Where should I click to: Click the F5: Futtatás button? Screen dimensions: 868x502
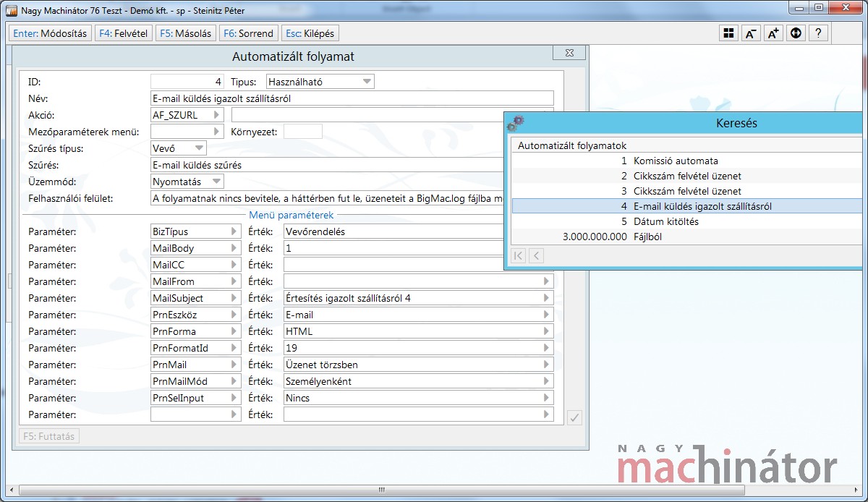48,436
